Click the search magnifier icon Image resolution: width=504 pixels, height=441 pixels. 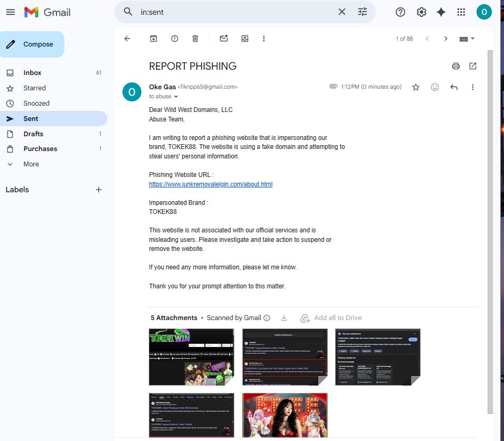pos(128,12)
